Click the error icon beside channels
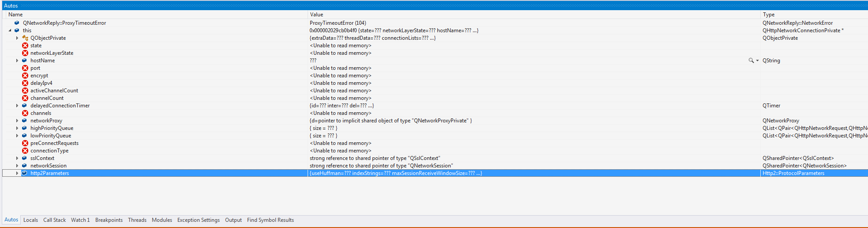The height and width of the screenshot is (228, 868). [x=25, y=113]
